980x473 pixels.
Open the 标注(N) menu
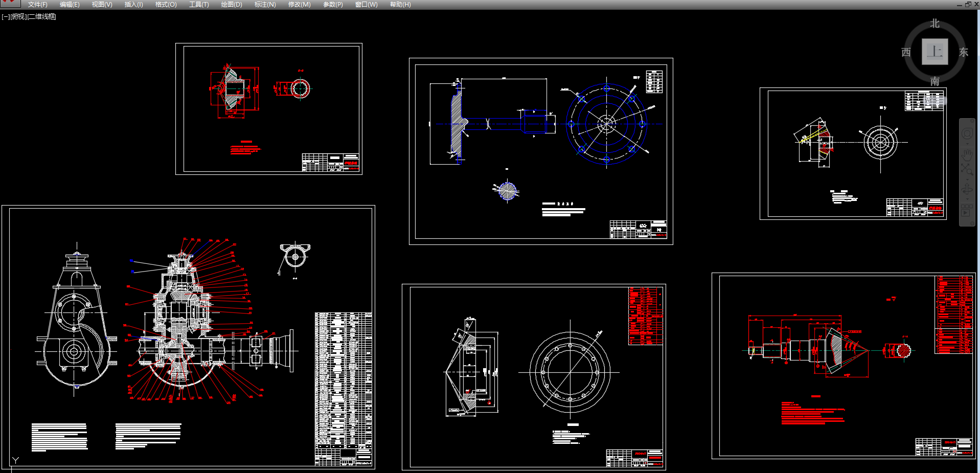point(265,5)
